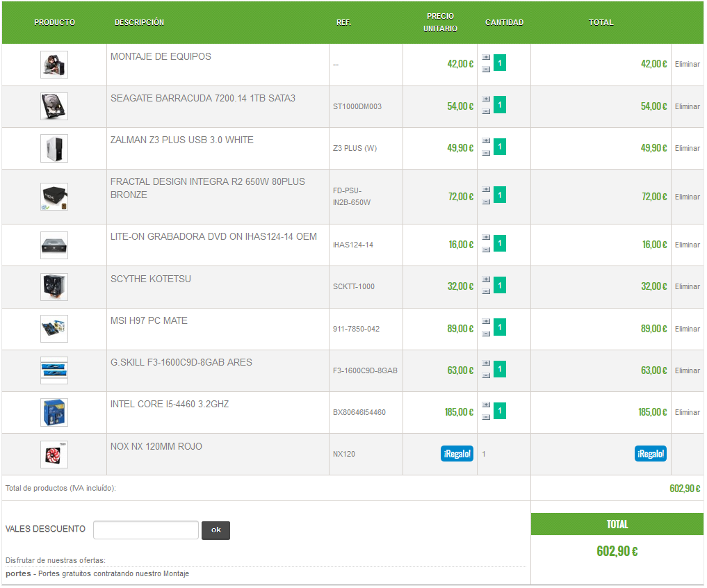Click the portes free shipping offer text
Image resolution: width=707 pixels, height=588 pixels.
tap(97, 574)
